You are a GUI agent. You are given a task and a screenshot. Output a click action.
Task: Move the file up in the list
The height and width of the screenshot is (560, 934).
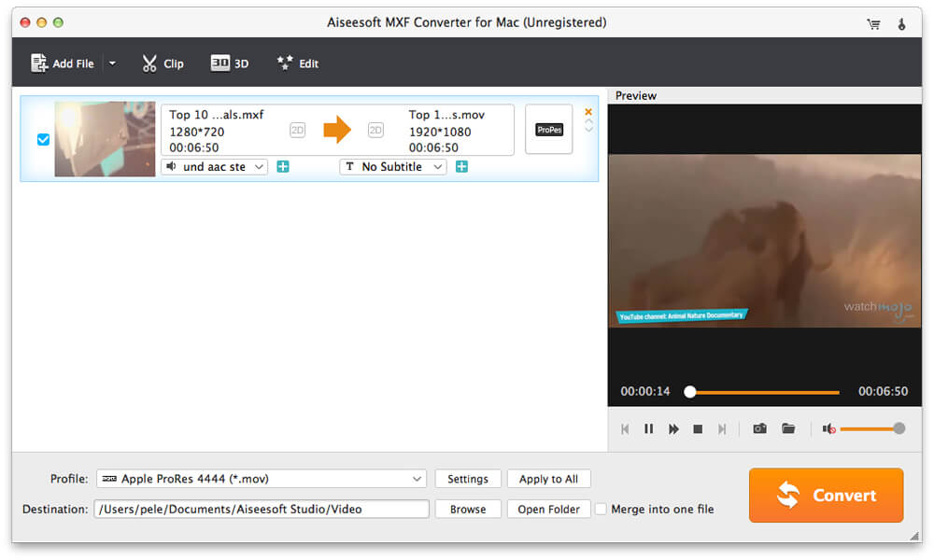click(x=588, y=121)
